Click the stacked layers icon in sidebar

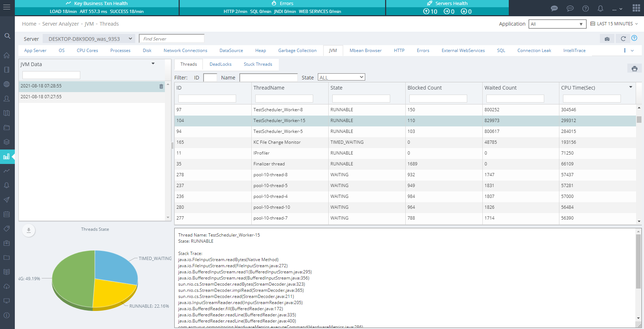click(x=7, y=142)
